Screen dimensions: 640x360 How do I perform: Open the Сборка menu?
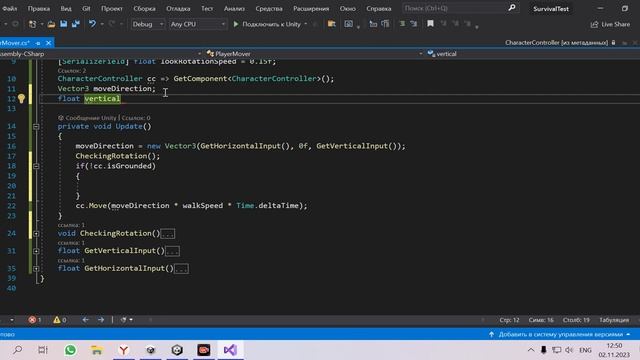[144, 8]
